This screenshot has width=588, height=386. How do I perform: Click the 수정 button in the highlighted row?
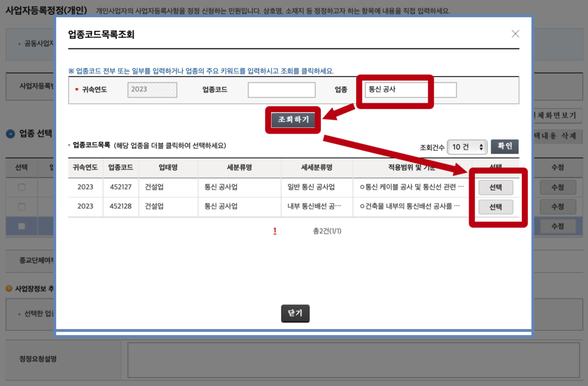557,226
